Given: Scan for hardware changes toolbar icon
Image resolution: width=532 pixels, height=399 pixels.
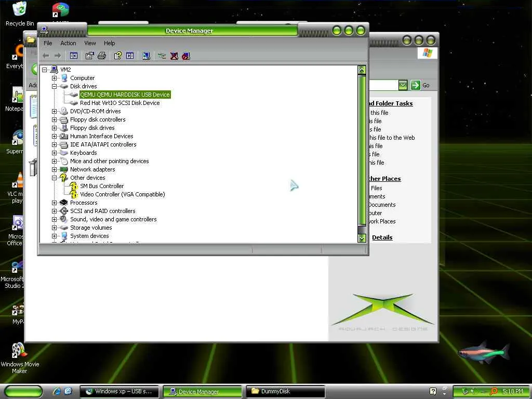Looking at the screenshot, I should [x=146, y=56].
